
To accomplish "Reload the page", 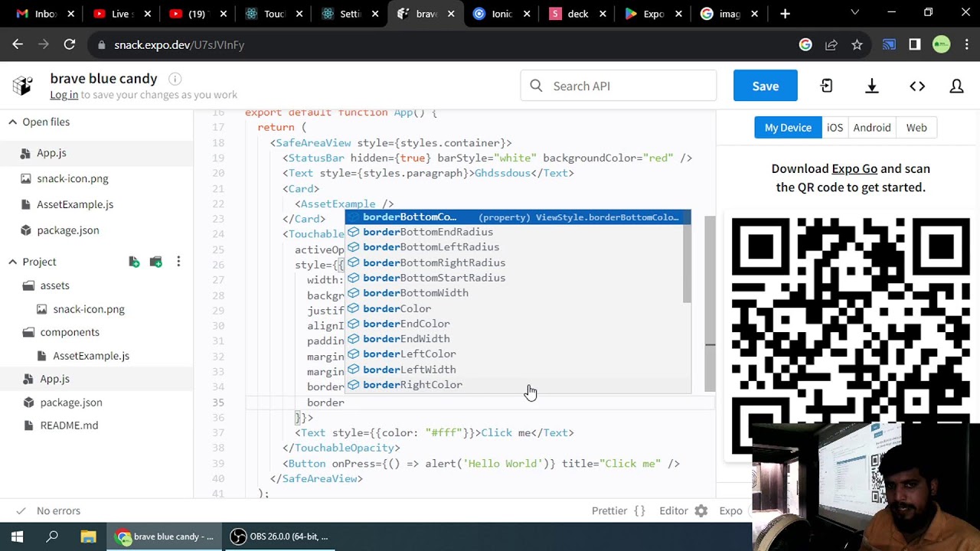I will pyautogui.click(x=69, y=44).
